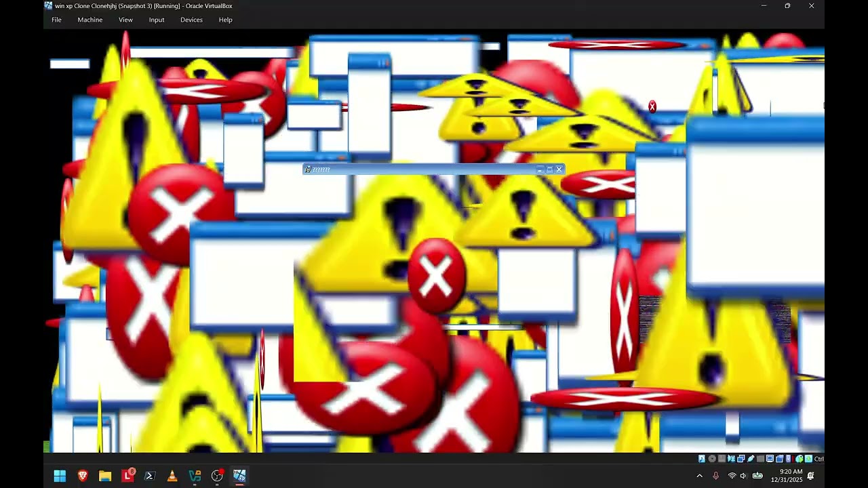This screenshot has height=488, width=868.
Task: Open the Windows Start menu
Action: pos(60,476)
